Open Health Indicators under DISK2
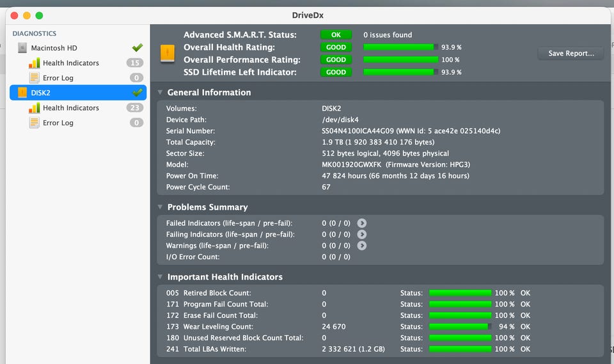 pyautogui.click(x=71, y=107)
